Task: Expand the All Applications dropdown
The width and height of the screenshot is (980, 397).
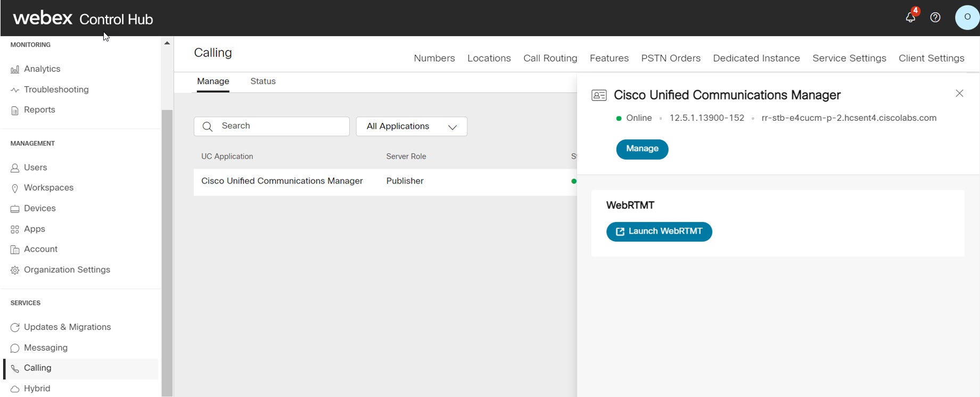Action: tap(411, 127)
